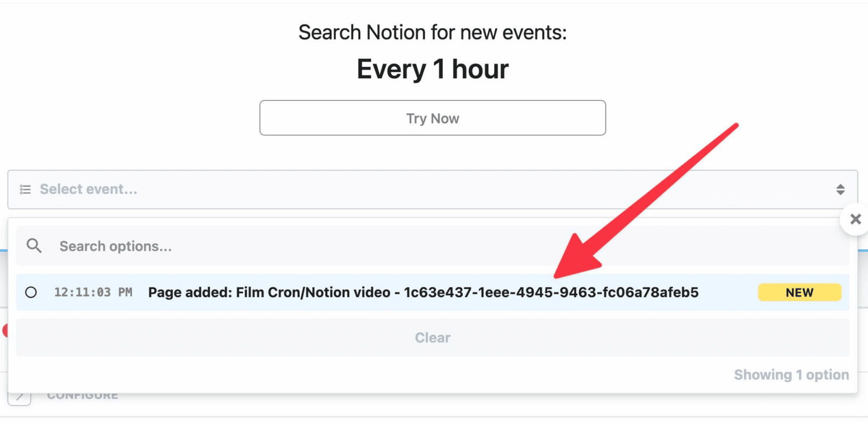Click the 12:11:03 PM timestamp
868x424 pixels.
point(93,293)
